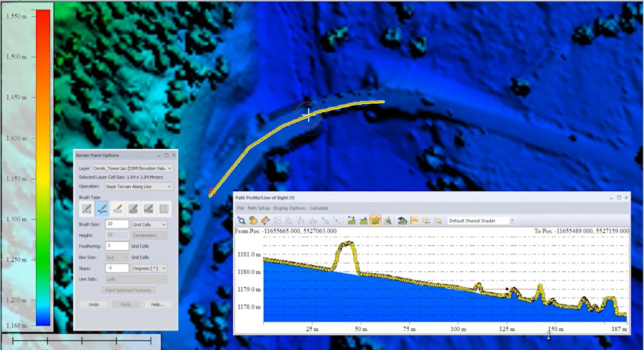Click into the Slope value input field
Image resolution: width=644 pixels, height=350 pixels.
click(x=117, y=268)
